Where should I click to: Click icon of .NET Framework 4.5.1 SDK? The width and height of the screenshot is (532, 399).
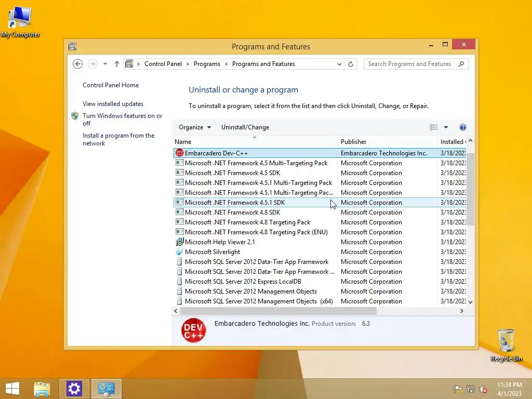[179, 202]
